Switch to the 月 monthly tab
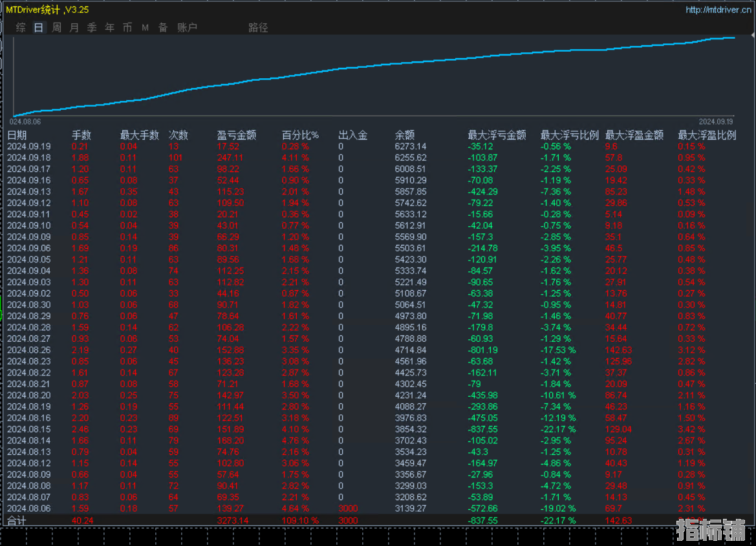 coord(74,28)
